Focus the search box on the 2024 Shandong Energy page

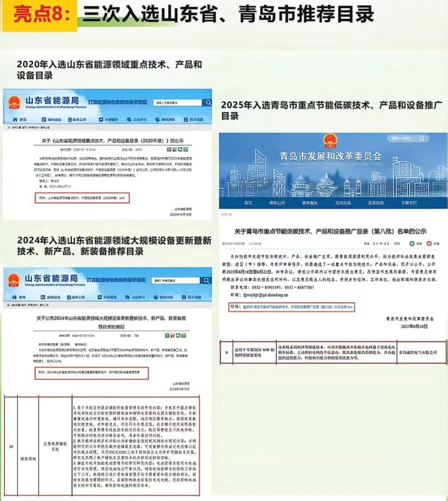click(x=176, y=280)
